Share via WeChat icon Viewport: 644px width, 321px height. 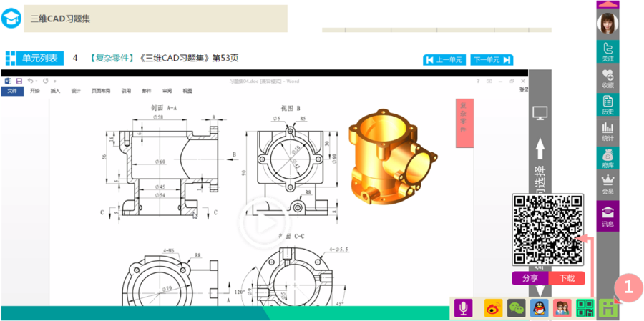(x=516, y=308)
